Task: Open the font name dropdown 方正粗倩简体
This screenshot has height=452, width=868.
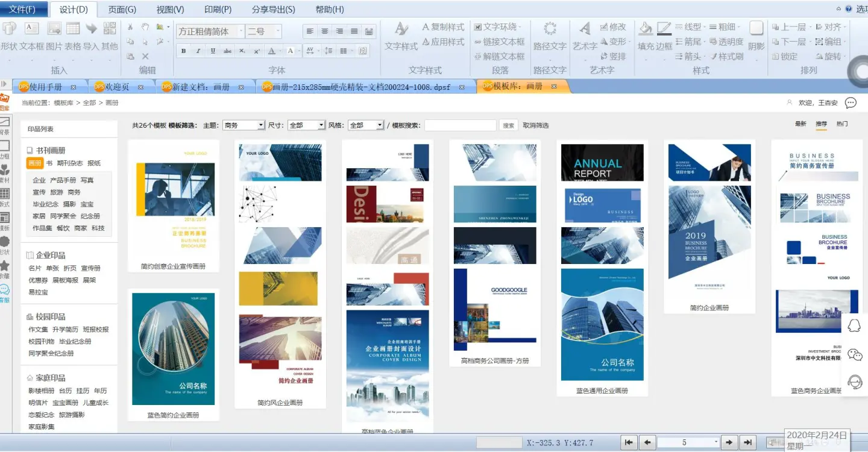Action: [241, 31]
